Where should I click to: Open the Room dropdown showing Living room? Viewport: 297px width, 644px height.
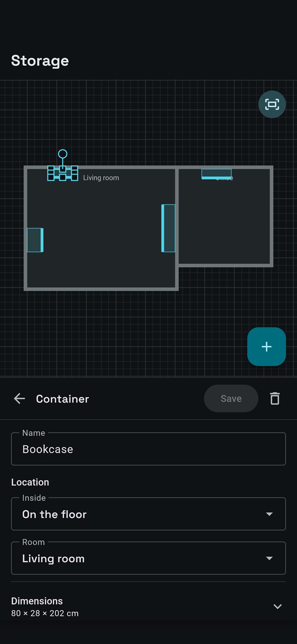tap(148, 558)
